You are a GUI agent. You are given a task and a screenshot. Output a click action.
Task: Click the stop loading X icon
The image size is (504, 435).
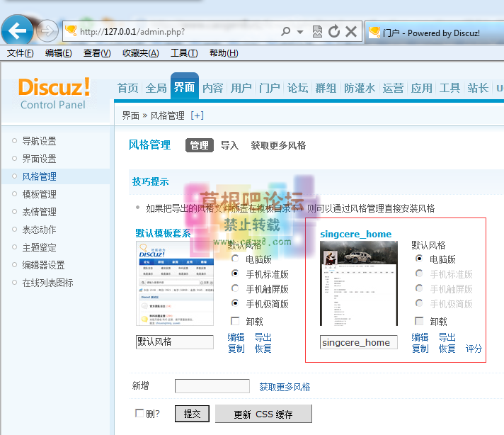click(x=351, y=32)
